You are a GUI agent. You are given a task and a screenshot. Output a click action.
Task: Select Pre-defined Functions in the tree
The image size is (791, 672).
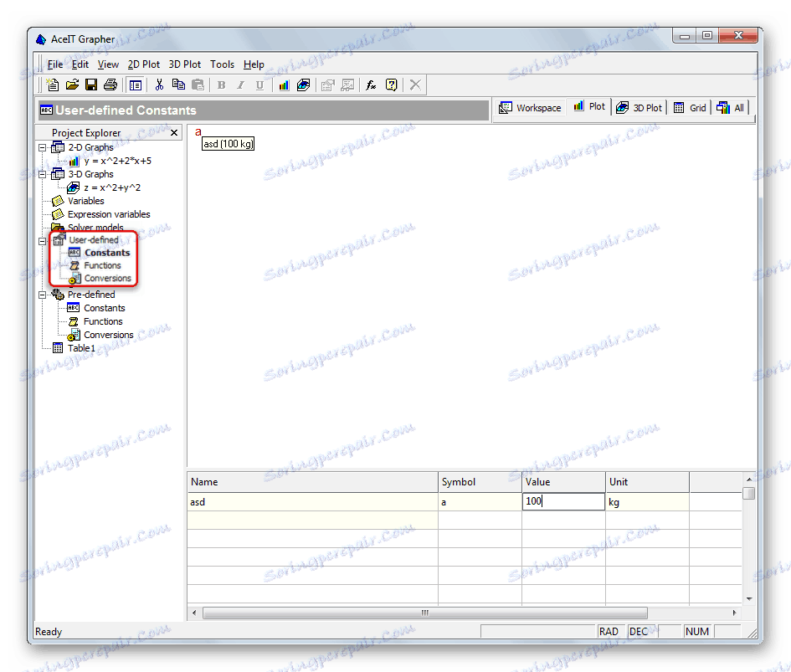[x=103, y=321]
